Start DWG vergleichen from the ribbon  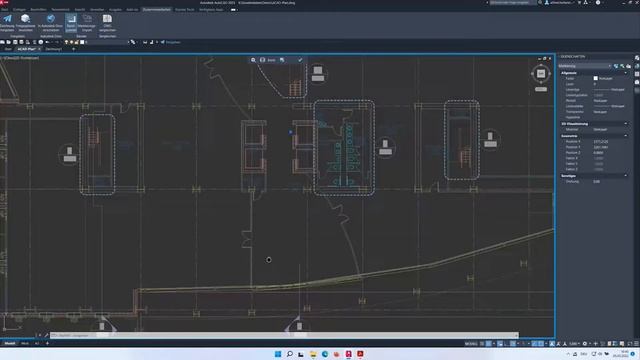coord(107,22)
